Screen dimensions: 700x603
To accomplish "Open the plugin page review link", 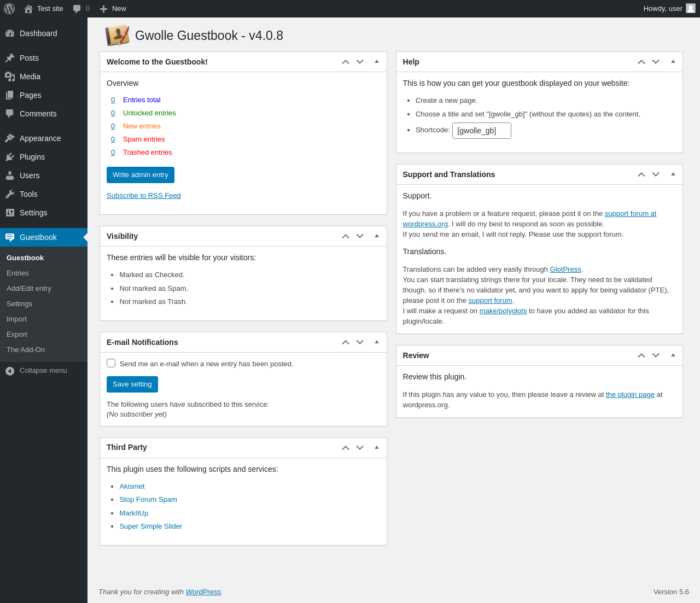I will point(630,395).
